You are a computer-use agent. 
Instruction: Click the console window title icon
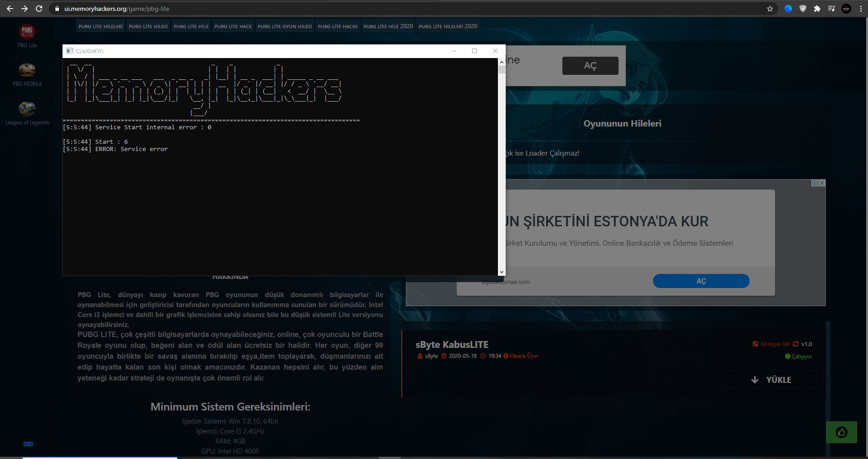click(69, 51)
